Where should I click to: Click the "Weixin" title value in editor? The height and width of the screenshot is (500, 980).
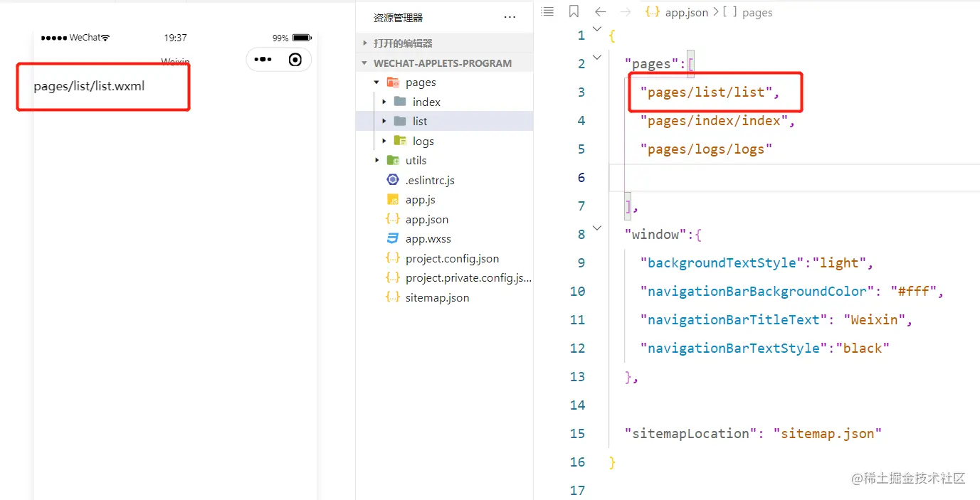pyautogui.click(x=874, y=319)
